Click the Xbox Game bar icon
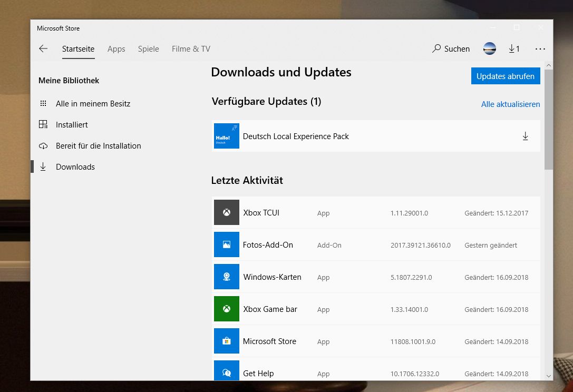The width and height of the screenshot is (573, 392). pyautogui.click(x=227, y=309)
